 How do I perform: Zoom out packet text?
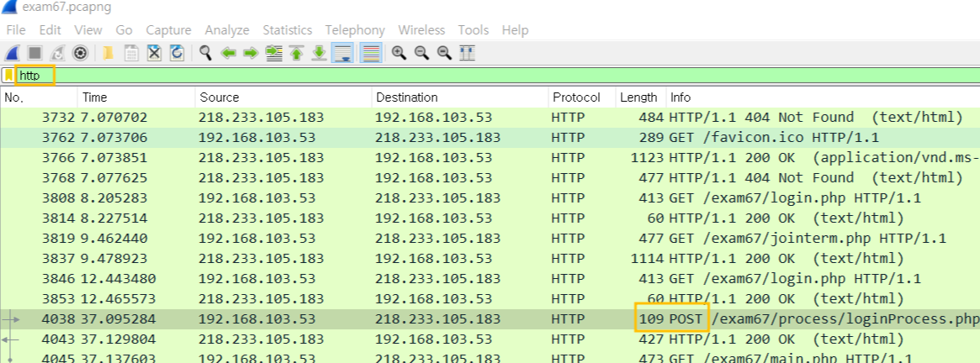click(x=421, y=53)
